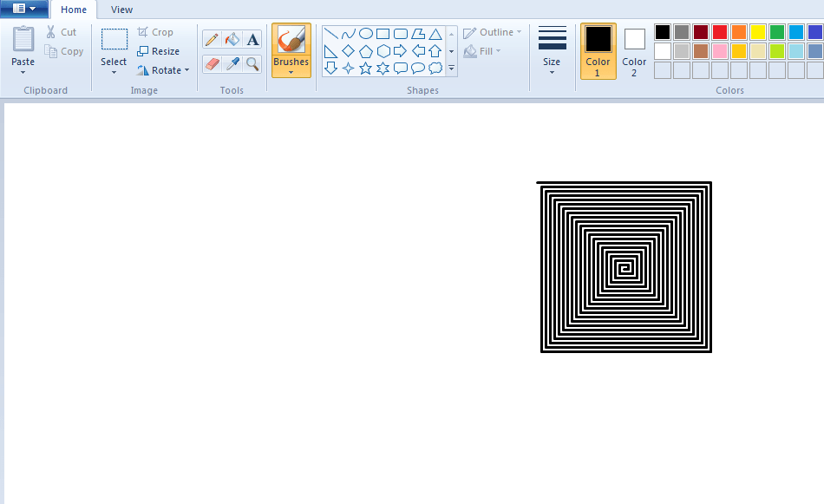Image resolution: width=824 pixels, height=504 pixels.
Task: Select the Fill with color tool
Action: (231, 39)
